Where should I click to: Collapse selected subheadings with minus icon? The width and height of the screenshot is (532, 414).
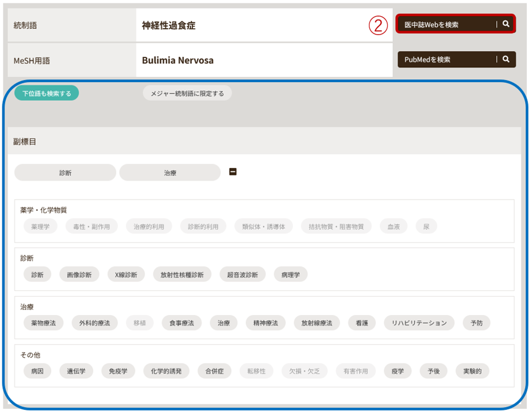[233, 171]
